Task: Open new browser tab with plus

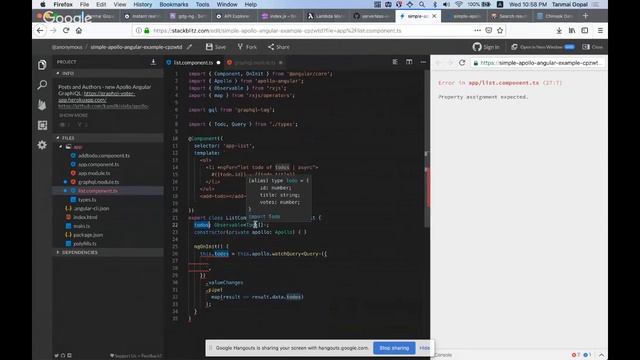Action: pos(586,16)
